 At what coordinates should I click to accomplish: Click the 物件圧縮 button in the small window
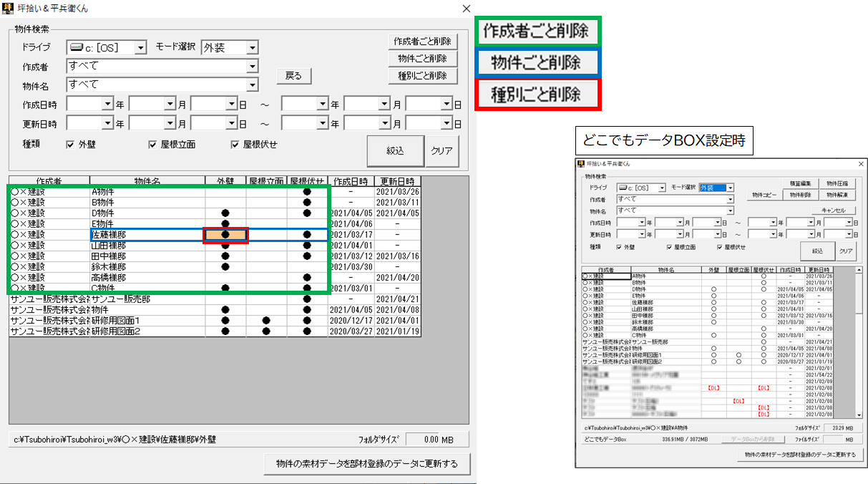837,183
